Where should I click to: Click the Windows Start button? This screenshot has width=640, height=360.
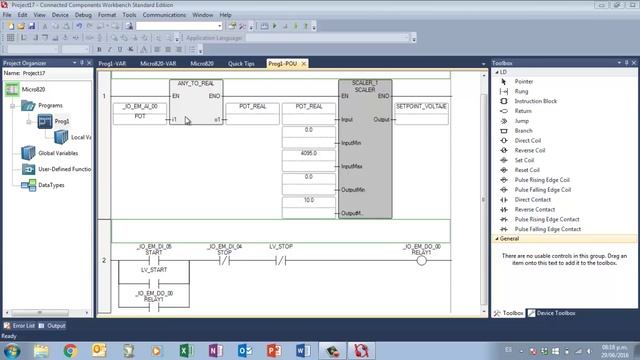pyautogui.click(x=12, y=351)
